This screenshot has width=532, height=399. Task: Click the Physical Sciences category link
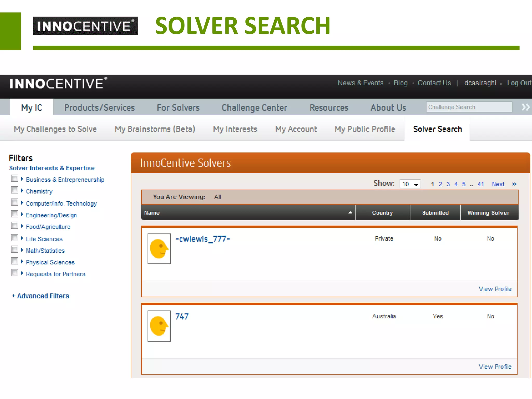[50, 262]
